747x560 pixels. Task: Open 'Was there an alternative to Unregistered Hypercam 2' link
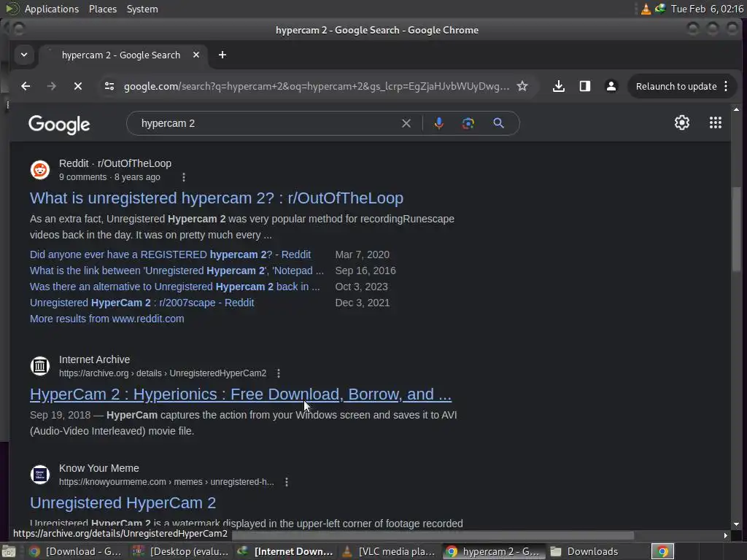175,287
